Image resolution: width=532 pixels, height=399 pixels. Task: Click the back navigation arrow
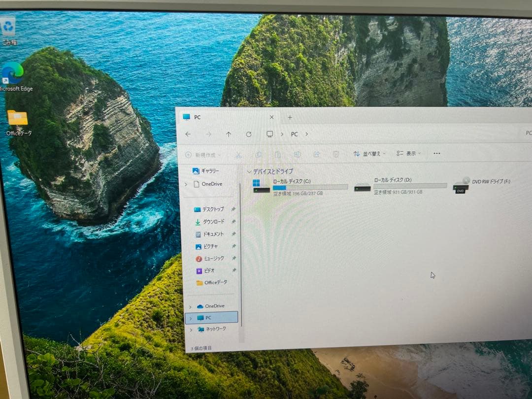click(x=188, y=134)
